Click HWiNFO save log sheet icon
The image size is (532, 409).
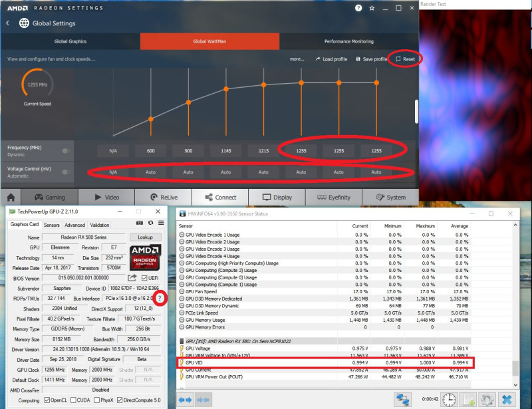[469, 400]
